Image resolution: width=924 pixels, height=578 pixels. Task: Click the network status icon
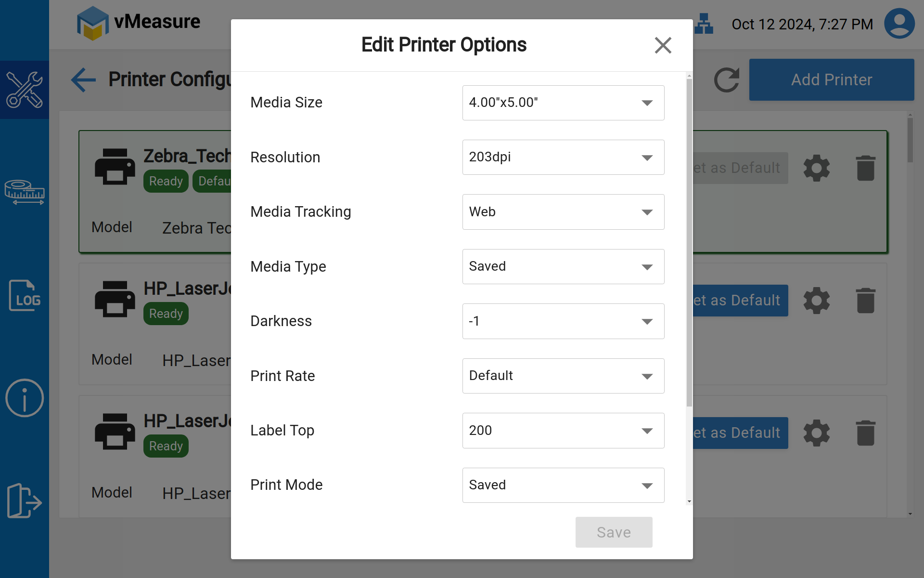[x=704, y=23]
